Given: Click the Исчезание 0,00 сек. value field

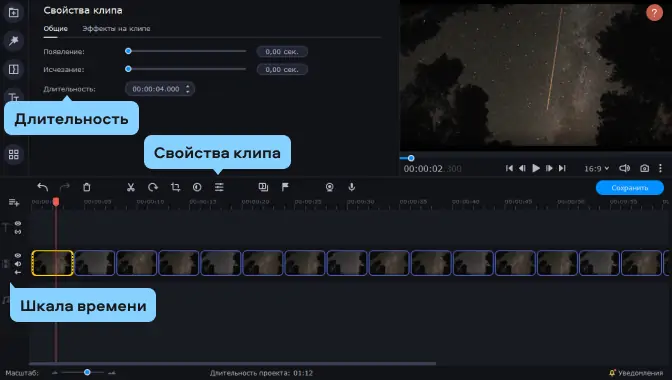Looking at the screenshot, I should tap(282, 69).
